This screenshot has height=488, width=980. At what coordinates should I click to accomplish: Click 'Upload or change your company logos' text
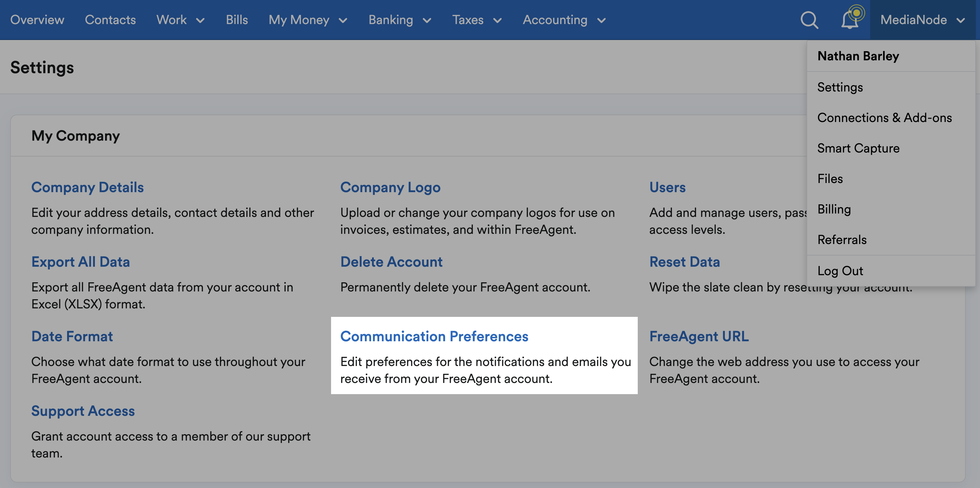coord(477,221)
